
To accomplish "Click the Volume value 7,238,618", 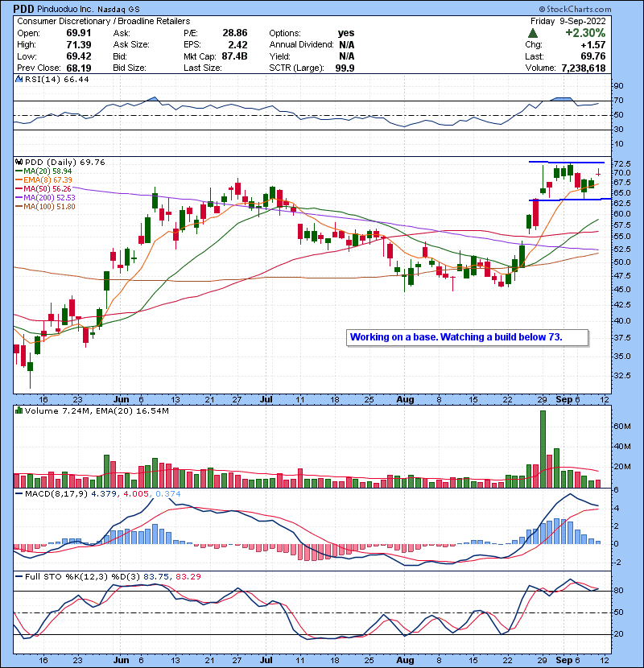I will click(584, 68).
